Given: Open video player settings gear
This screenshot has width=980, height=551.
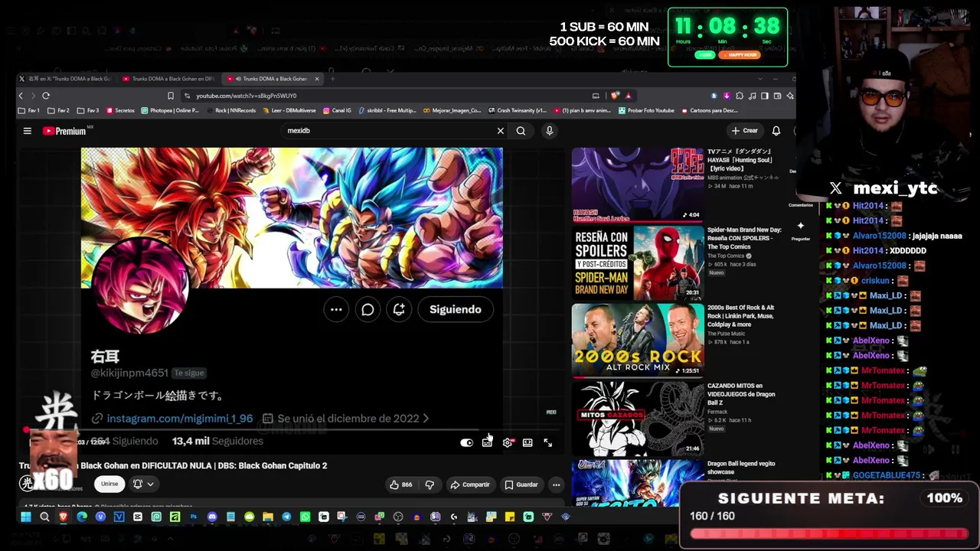Looking at the screenshot, I should [x=507, y=443].
